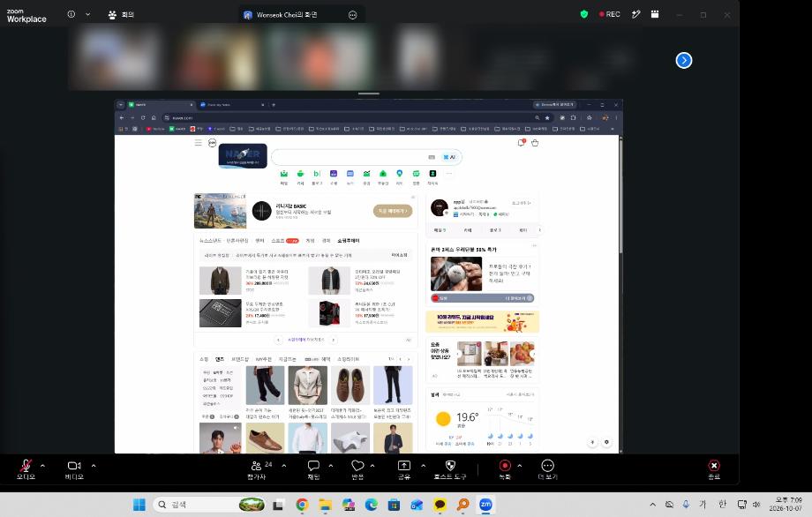Expand the caret next to 반응
Image resolution: width=812 pixels, height=517 pixels.
372,466
